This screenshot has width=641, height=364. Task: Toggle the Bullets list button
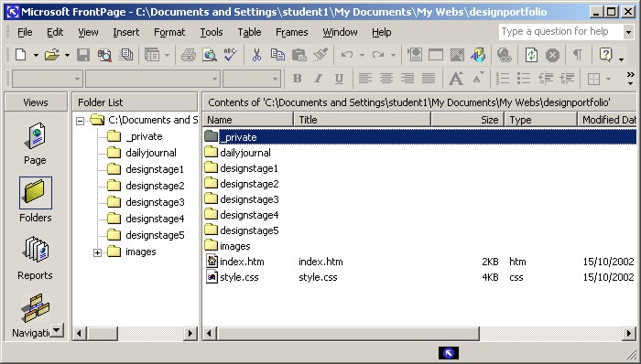524,79
